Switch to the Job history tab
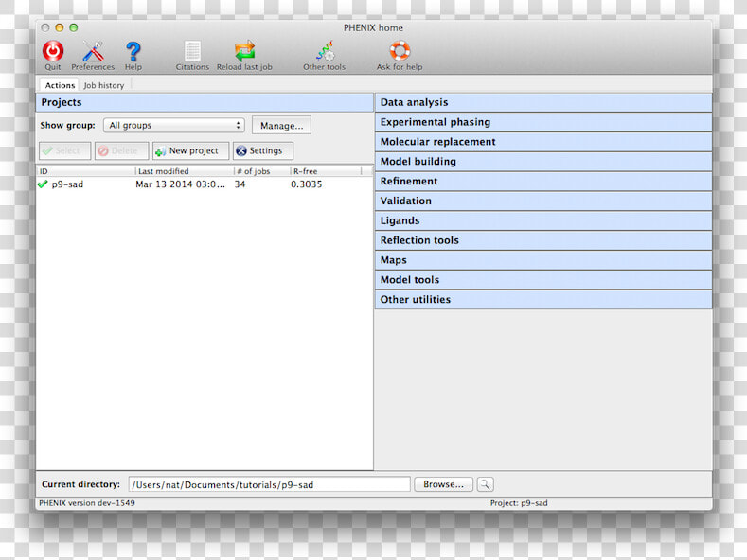The image size is (747, 560). coord(104,85)
